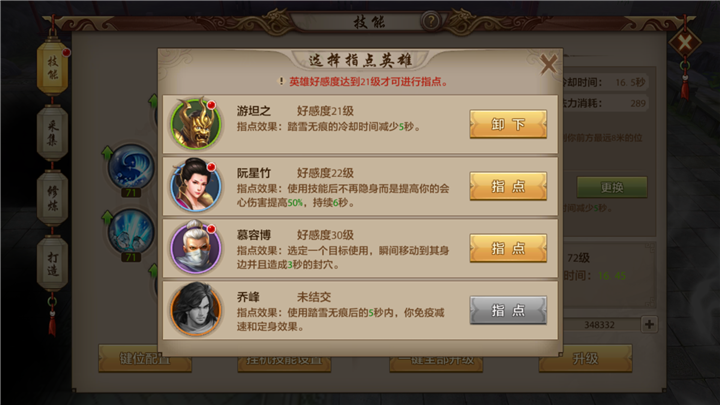Select 乔峰's greyed-out portrait

196,309
